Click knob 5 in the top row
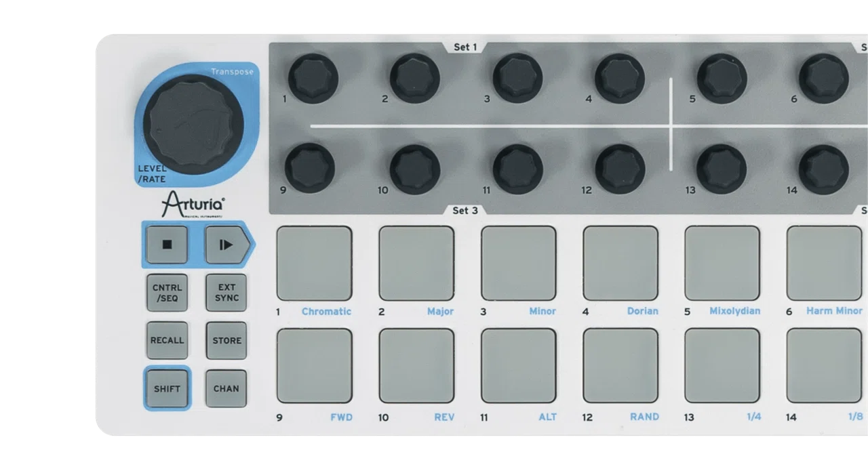Screen dimensions: 868x454 [722, 78]
